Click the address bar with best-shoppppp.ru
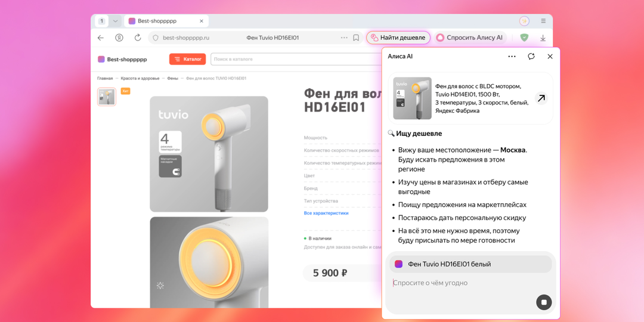 tap(255, 38)
